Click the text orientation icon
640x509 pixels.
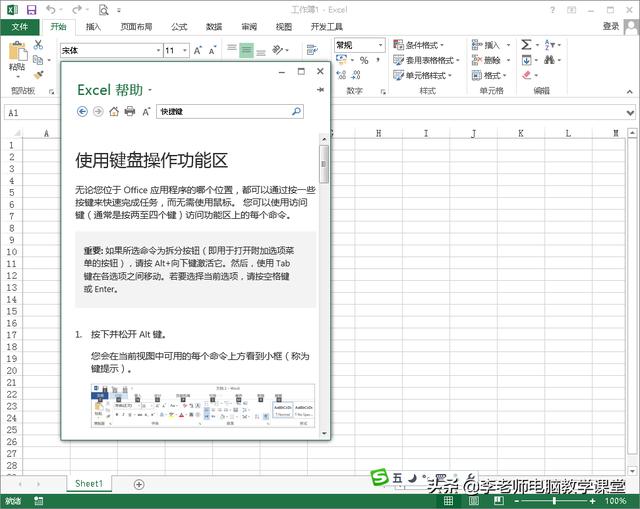pyautogui.click(x=278, y=49)
